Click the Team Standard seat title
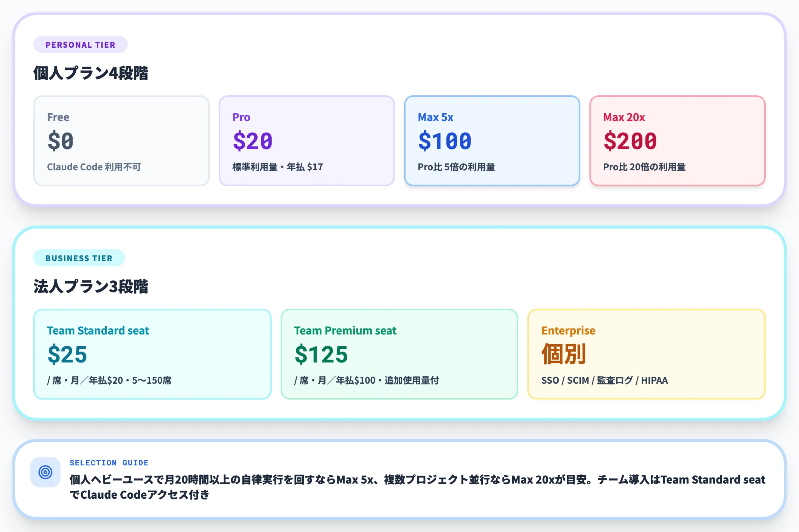This screenshot has height=532, width=799. tap(98, 331)
